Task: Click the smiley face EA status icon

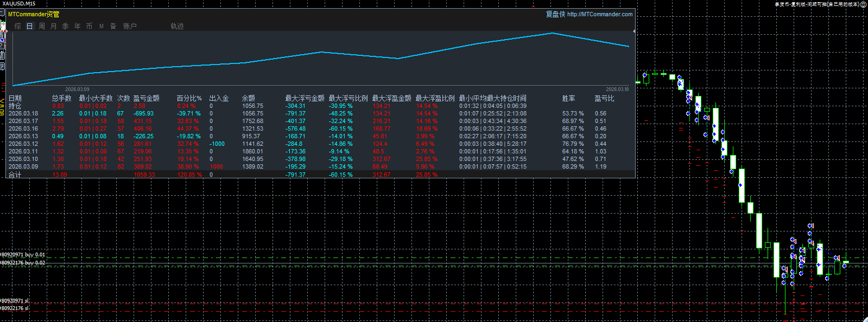Action: point(864,4)
